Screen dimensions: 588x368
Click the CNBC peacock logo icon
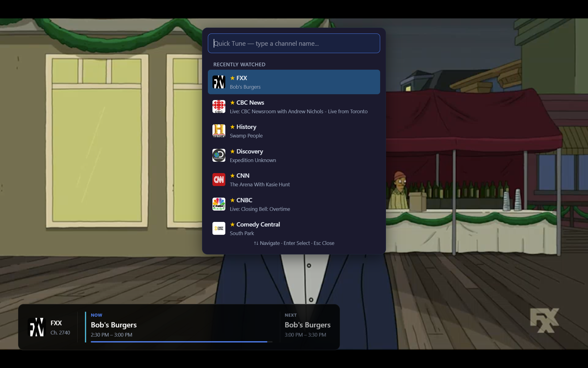point(219,204)
